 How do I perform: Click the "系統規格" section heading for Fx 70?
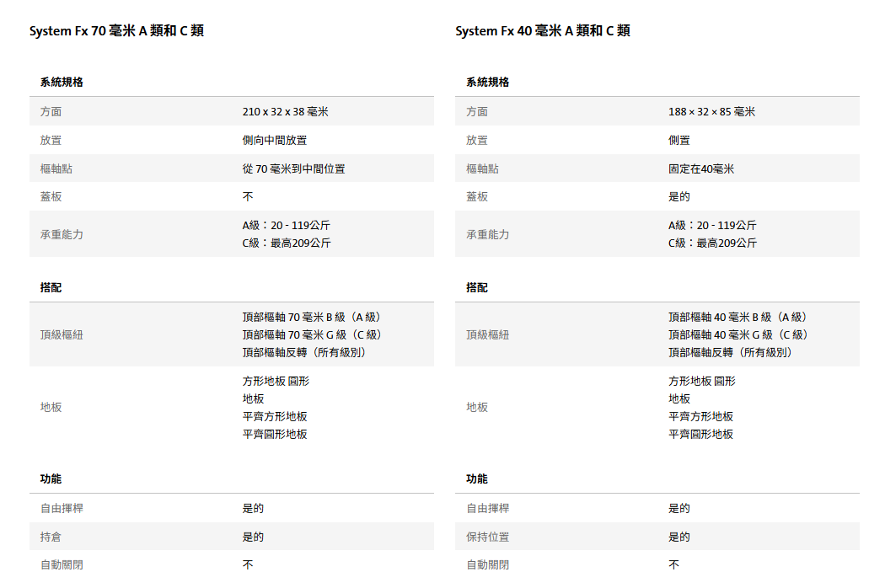[62, 83]
